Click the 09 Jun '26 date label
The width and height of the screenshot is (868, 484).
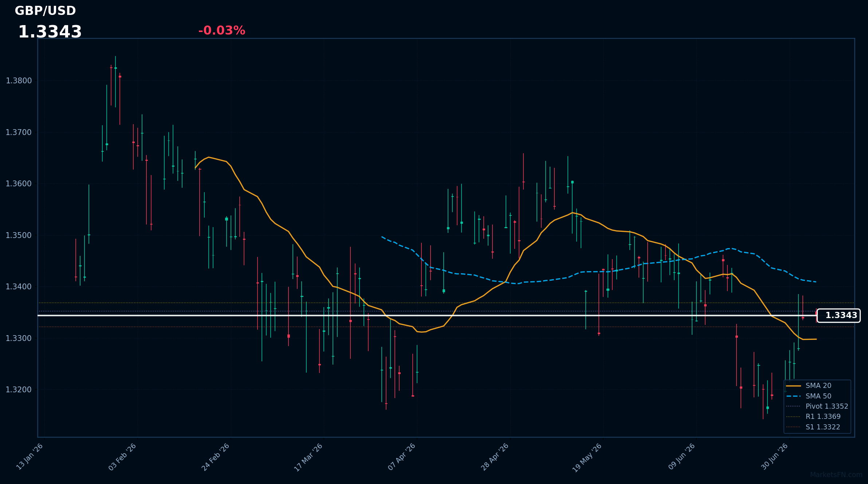click(x=682, y=457)
